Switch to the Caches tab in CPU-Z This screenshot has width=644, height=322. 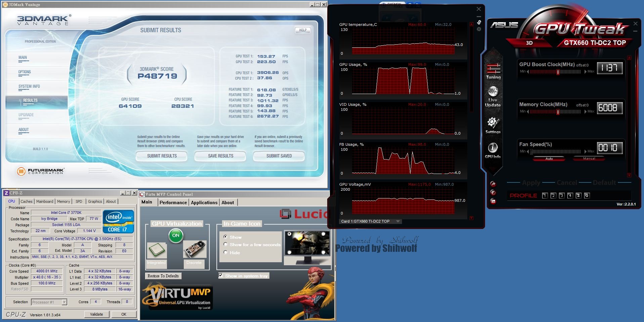coord(27,201)
